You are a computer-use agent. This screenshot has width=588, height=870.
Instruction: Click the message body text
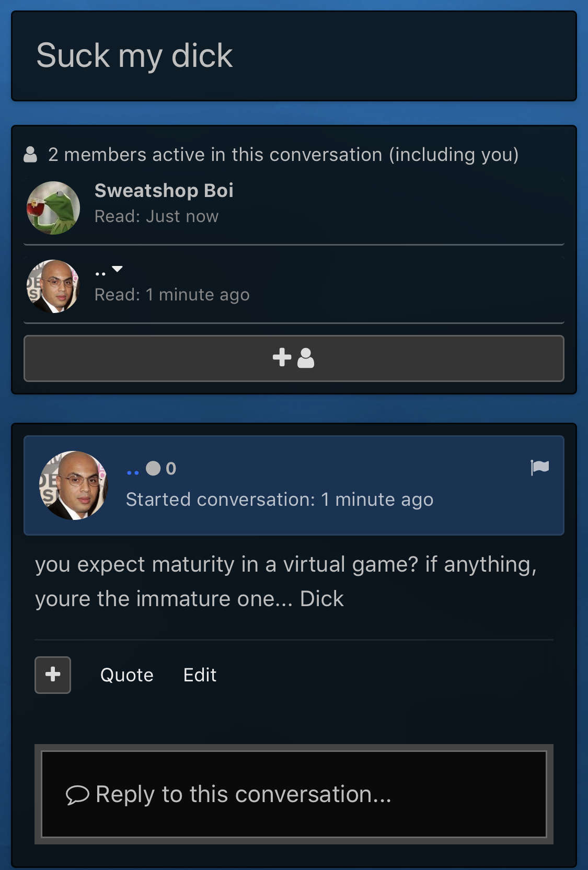(286, 582)
